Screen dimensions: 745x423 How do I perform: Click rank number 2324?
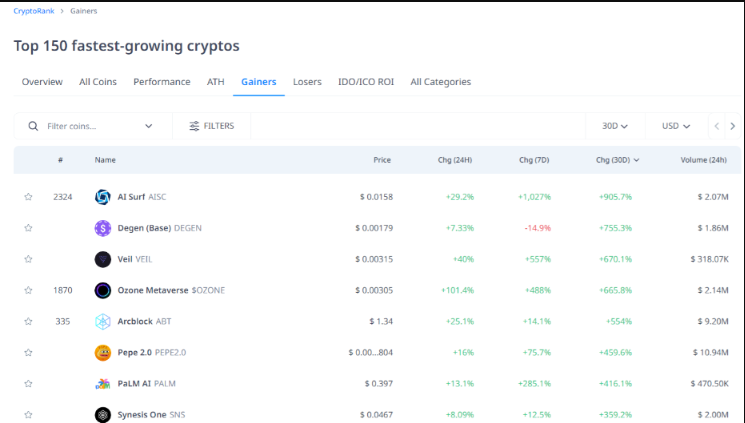pos(63,197)
